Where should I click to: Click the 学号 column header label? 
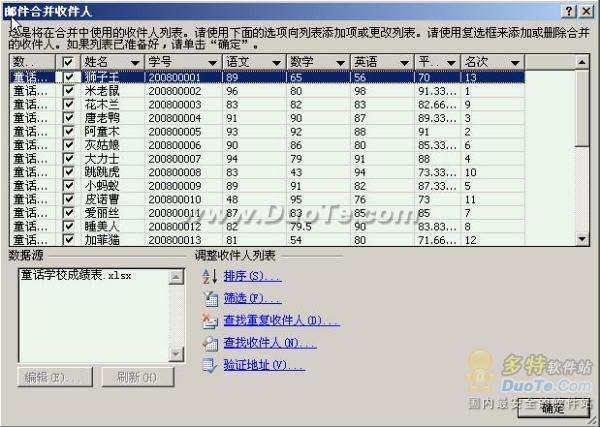160,62
